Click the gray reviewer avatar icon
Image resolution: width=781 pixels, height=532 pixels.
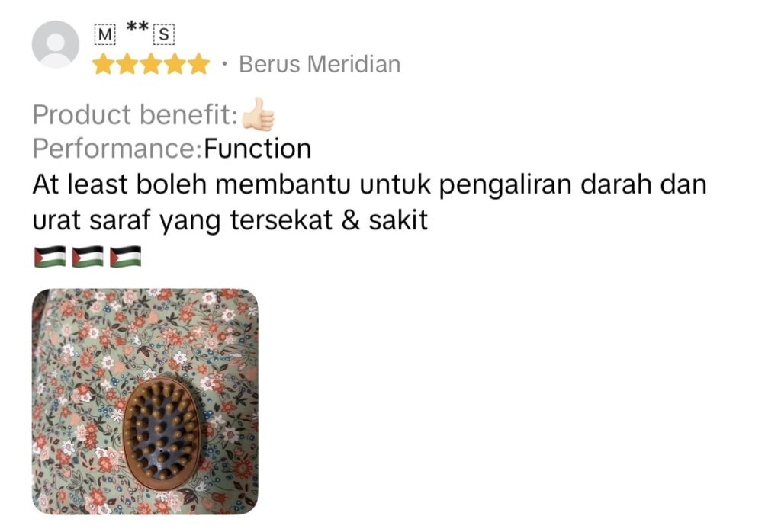pos(55,44)
